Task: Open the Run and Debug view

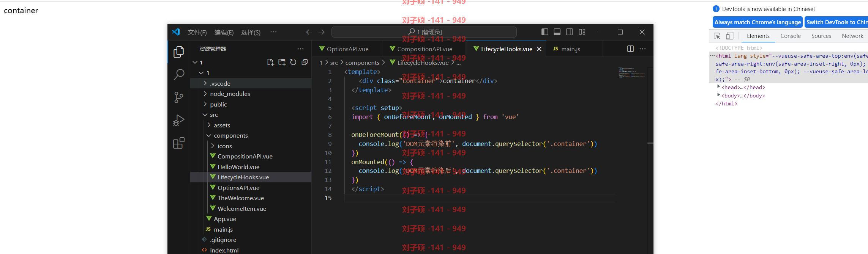Action: pyautogui.click(x=178, y=120)
